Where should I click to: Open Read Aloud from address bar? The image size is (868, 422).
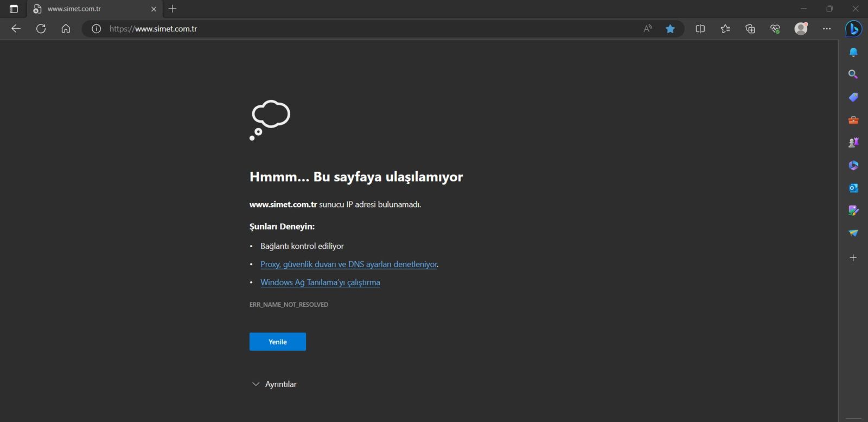647,29
